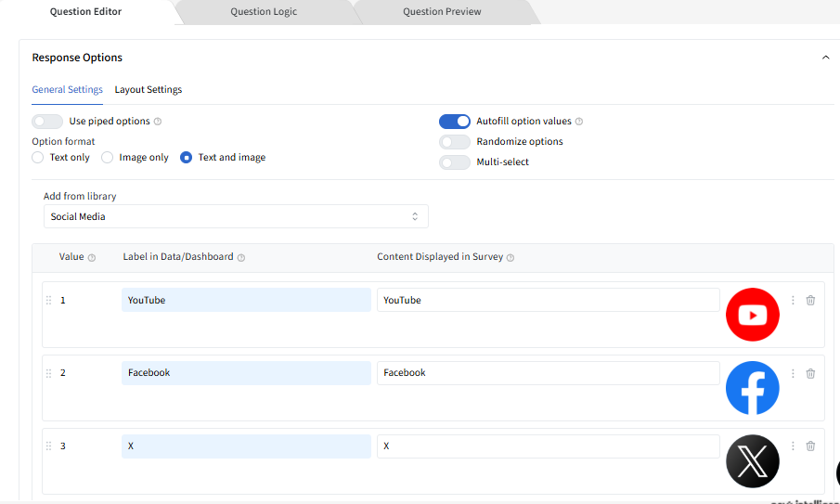
Task: Open the Layout Settings tab
Action: point(149,90)
